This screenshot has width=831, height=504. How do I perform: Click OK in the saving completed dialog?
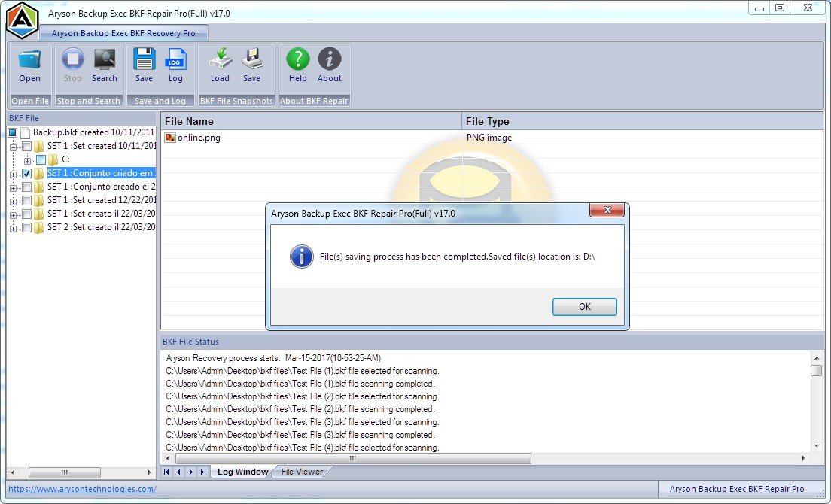pyautogui.click(x=585, y=306)
